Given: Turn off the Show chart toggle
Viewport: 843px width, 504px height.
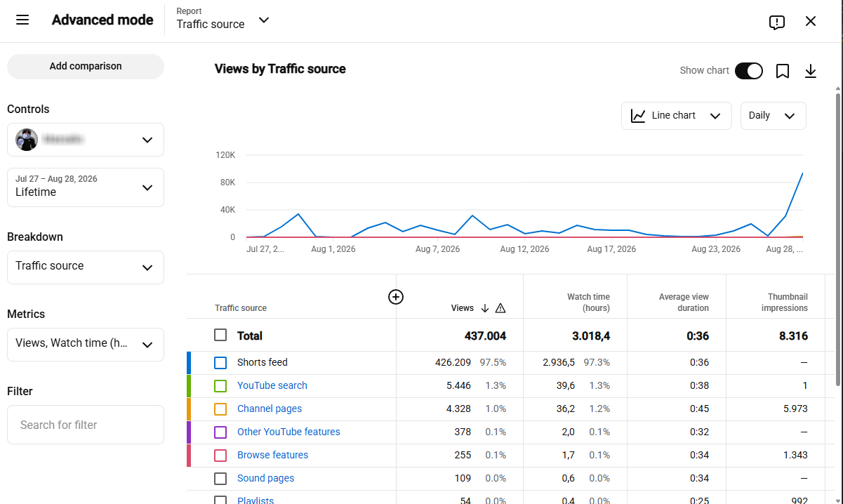Looking at the screenshot, I should 749,71.
